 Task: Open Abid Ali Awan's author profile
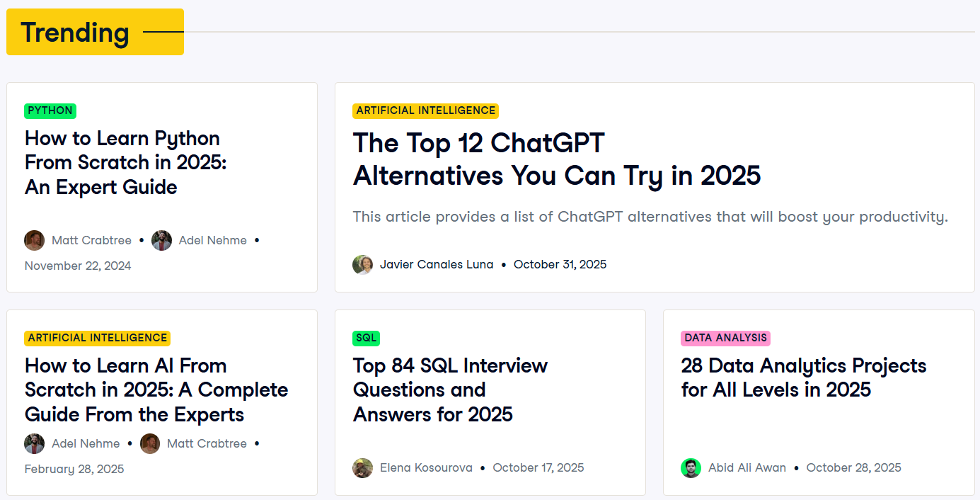coord(747,467)
